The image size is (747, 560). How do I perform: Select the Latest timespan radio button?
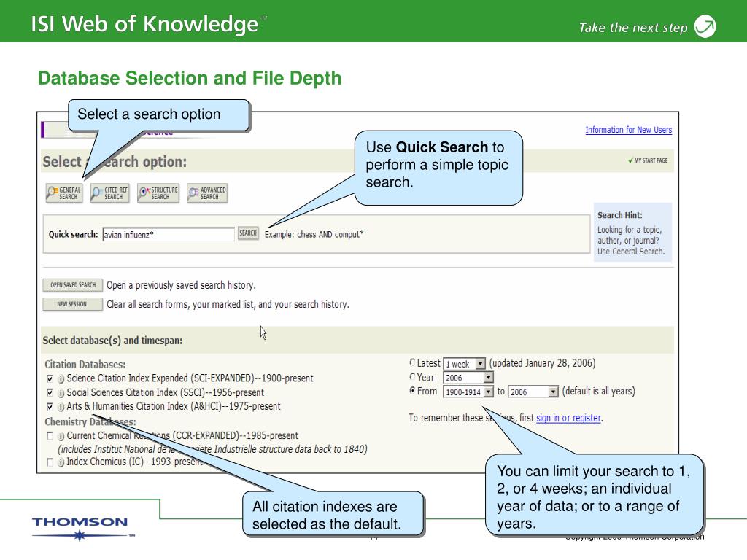[412, 362]
